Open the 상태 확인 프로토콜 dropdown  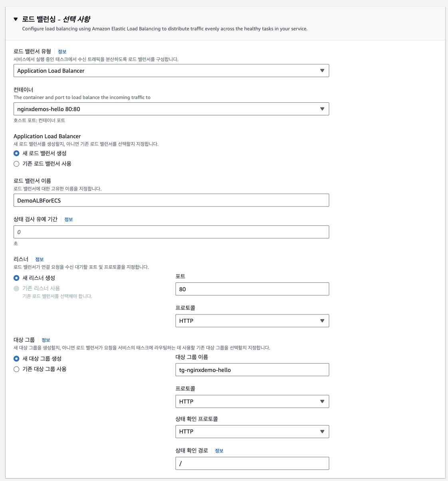pos(252,431)
